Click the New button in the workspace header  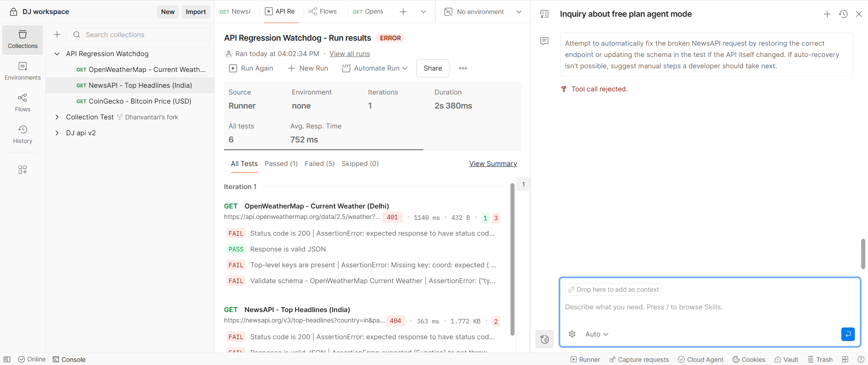(x=168, y=12)
